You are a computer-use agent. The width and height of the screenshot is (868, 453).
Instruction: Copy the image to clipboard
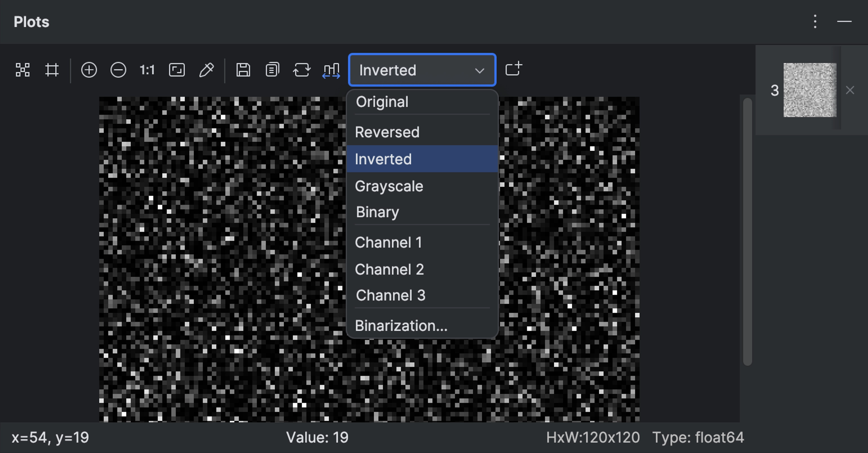coord(272,70)
